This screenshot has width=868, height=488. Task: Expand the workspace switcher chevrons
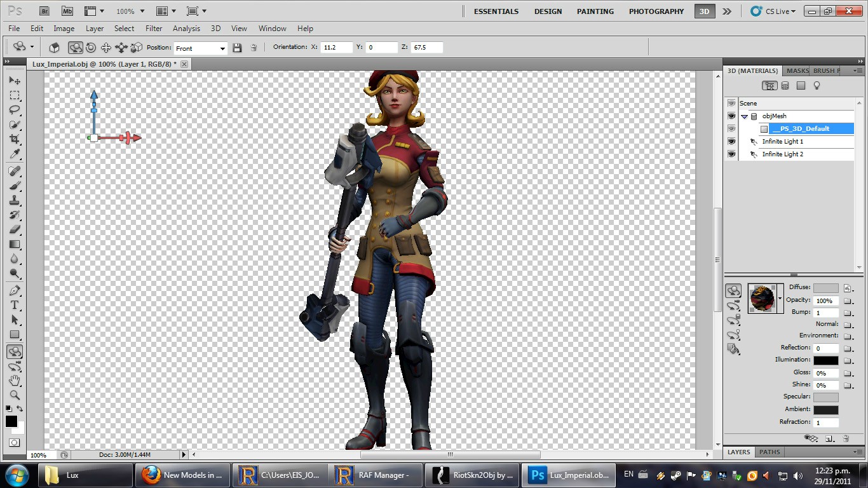(727, 11)
